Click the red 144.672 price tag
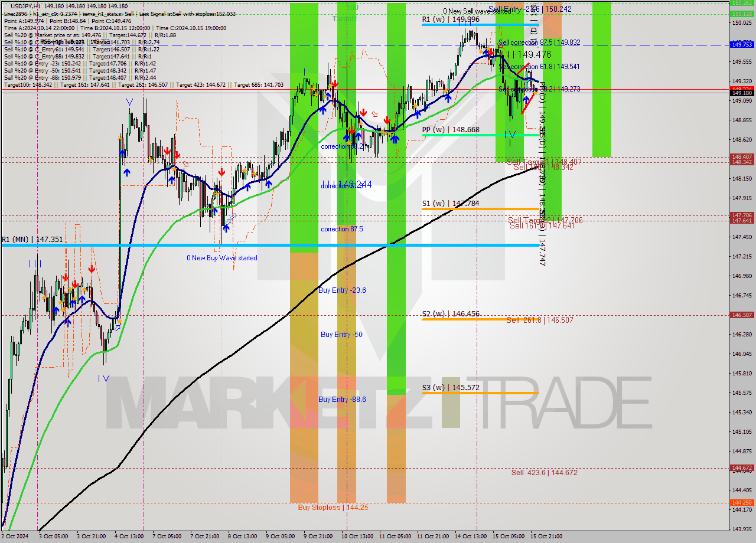756x543 pixels. pyautogui.click(x=742, y=468)
